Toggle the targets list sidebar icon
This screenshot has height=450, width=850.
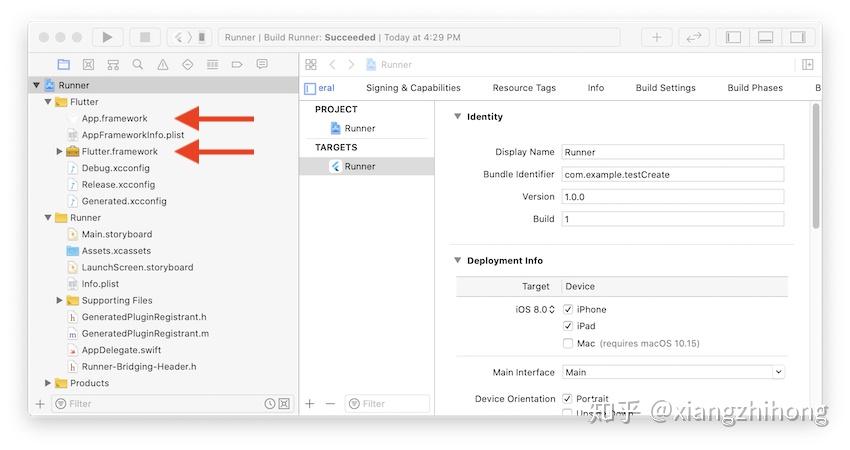pyautogui.click(x=310, y=88)
